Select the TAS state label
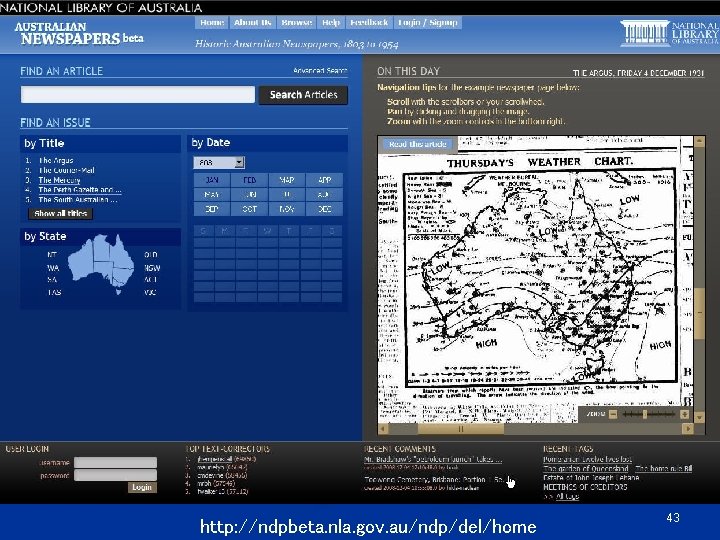Viewport: 720px width, 540px height. point(54,292)
